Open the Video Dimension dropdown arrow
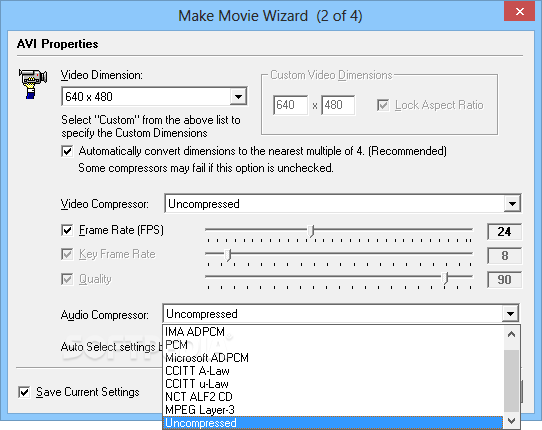The image size is (542, 430). pos(238,96)
